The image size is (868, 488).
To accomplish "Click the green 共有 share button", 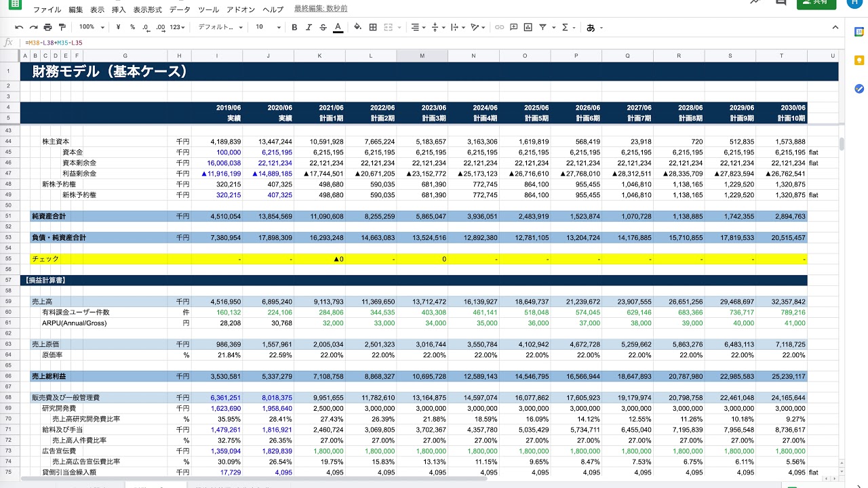I will coord(816,3).
